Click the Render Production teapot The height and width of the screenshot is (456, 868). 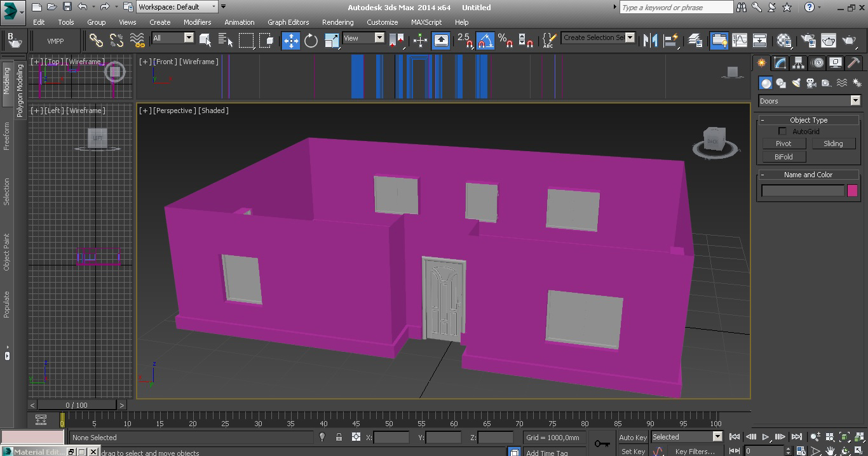pyautogui.click(x=849, y=41)
